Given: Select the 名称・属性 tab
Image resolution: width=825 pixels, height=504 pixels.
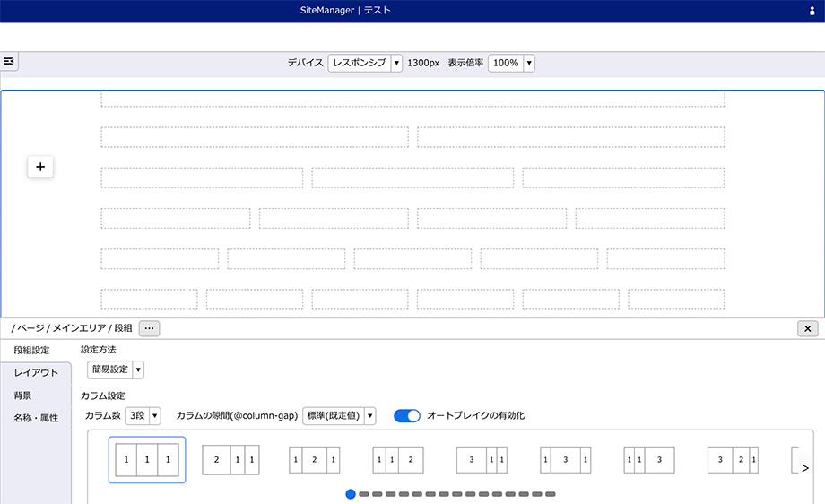Looking at the screenshot, I should [x=36, y=418].
